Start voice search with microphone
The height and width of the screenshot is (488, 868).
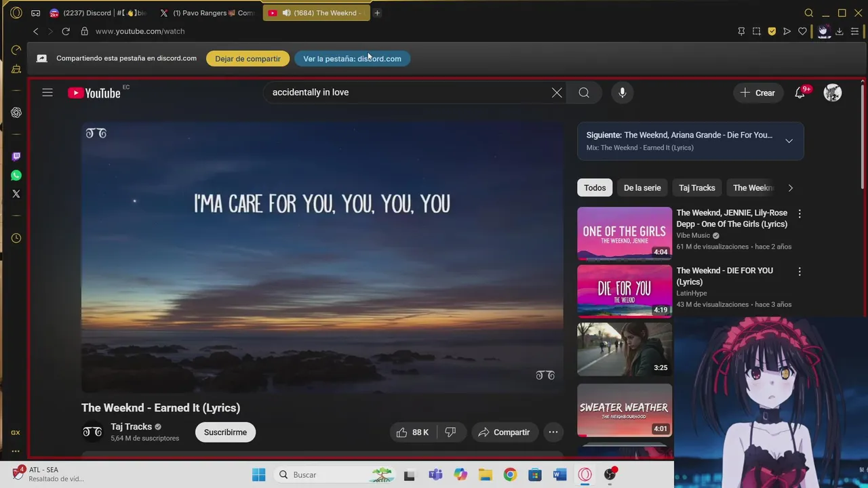[623, 93]
